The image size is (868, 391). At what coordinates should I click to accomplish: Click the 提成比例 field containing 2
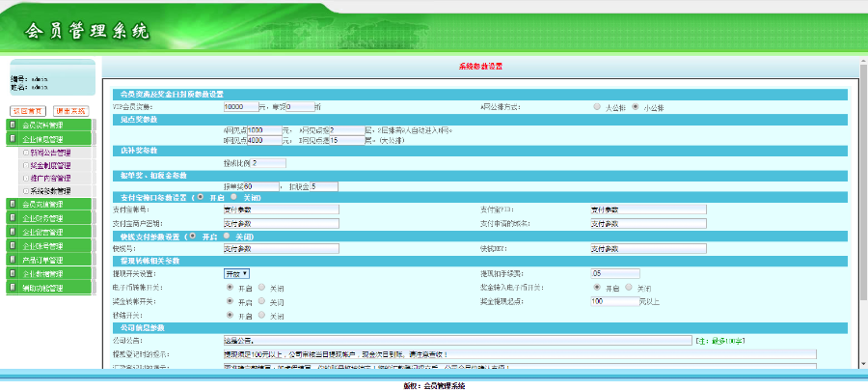pos(268,163)
